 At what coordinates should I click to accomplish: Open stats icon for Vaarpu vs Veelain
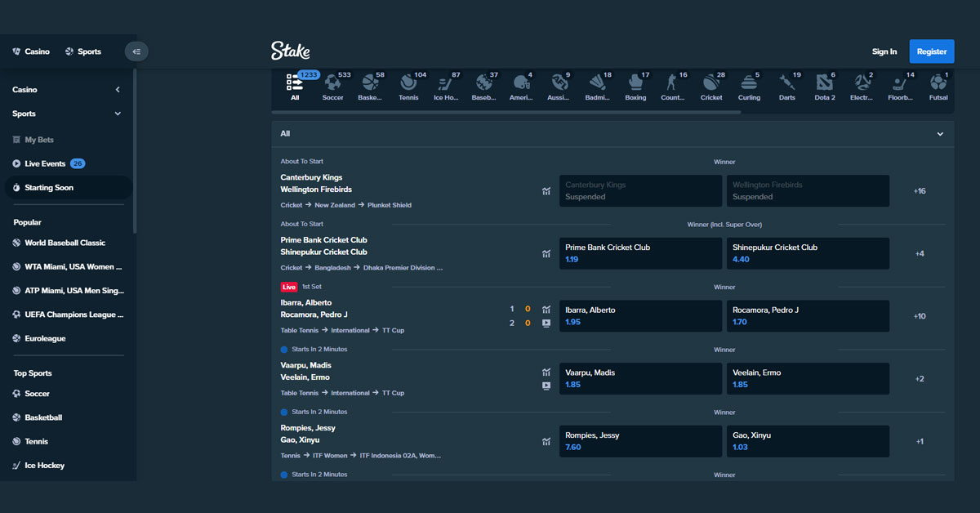pos(546,372)
